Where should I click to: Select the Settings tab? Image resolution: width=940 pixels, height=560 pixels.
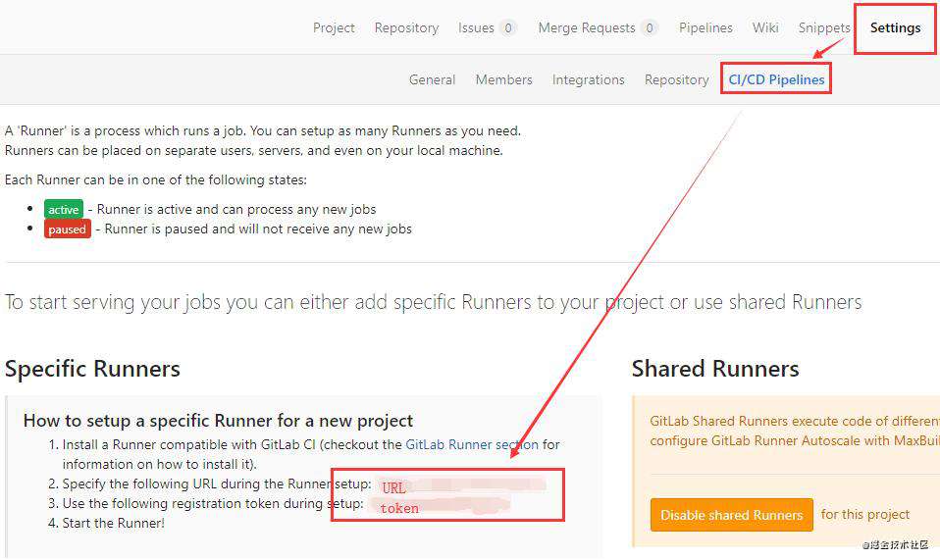pyautogui.click(x=895, y=28)
